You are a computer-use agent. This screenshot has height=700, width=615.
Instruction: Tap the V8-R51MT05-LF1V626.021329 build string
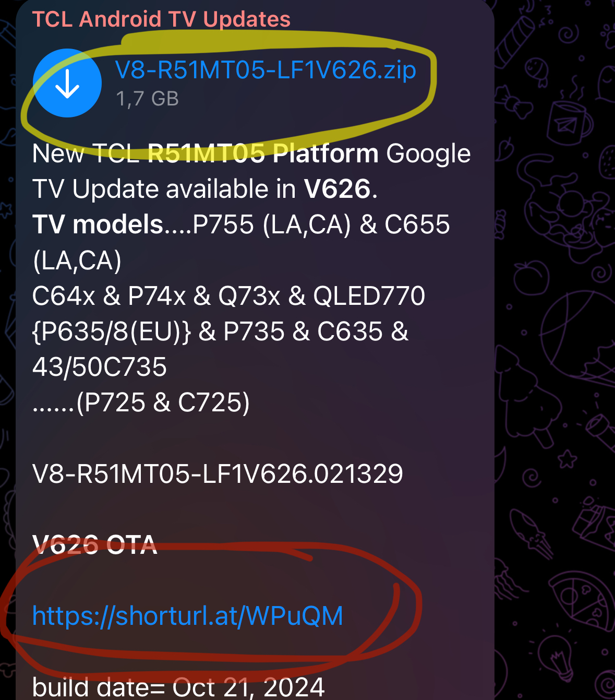(x=218, y=473)
